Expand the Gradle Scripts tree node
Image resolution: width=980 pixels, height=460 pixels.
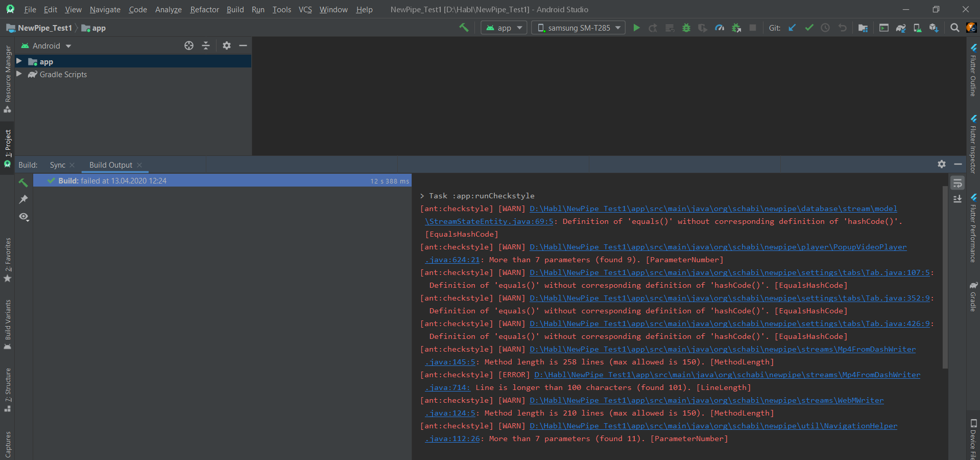[19, 74]
